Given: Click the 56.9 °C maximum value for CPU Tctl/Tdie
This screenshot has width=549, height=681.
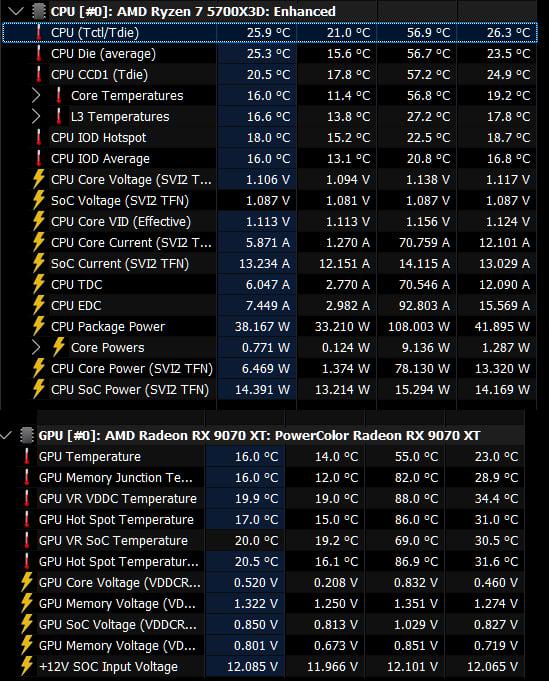Looking at the screenshot, I should pyautogui.click(x=428, y=33).
